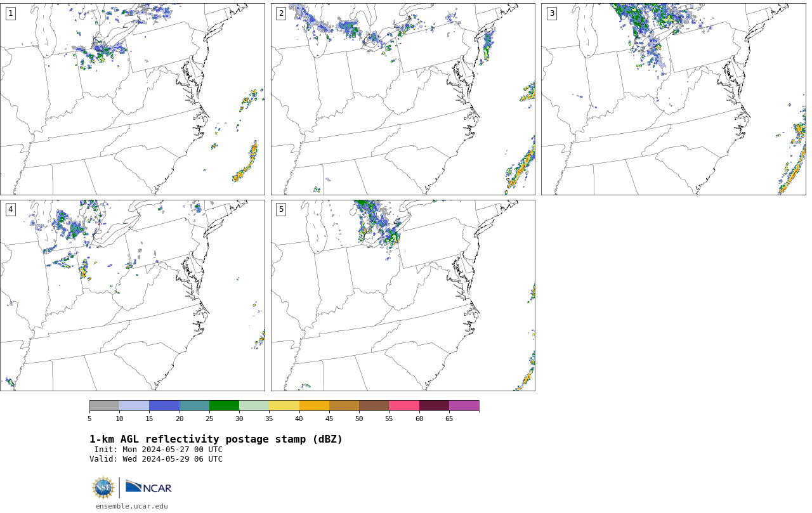
Task: Click the pale green 30-35 dBZ swatch
Action: pos(254,406)
